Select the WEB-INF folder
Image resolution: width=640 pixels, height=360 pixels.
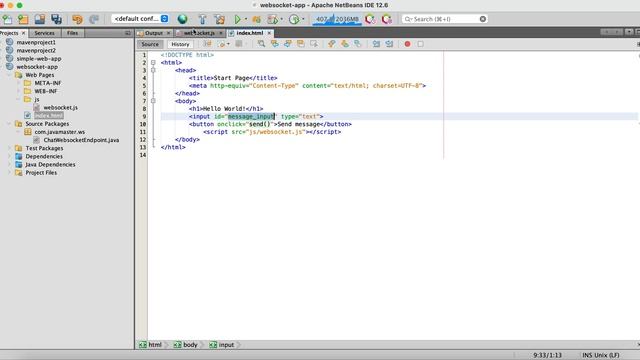click(x=46, y=91)
